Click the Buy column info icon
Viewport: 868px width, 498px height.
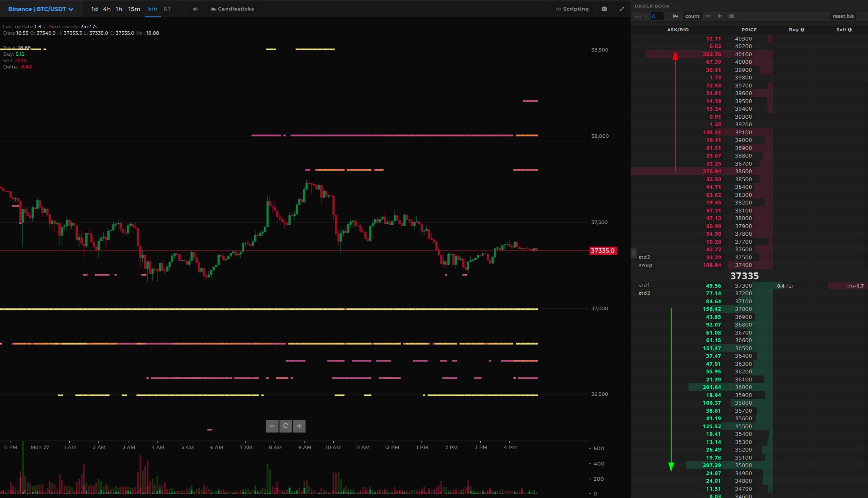(x=803, y=30)
